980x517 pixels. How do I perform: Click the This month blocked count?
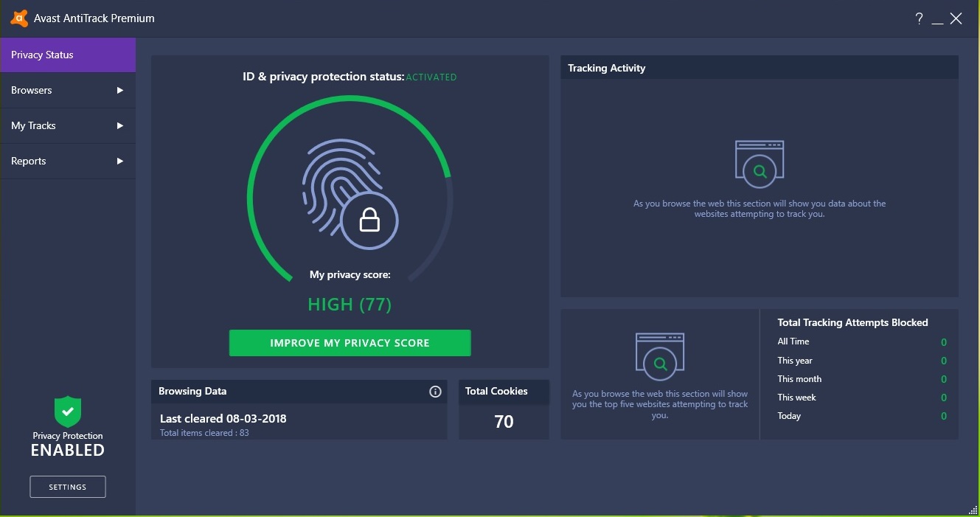944,379
